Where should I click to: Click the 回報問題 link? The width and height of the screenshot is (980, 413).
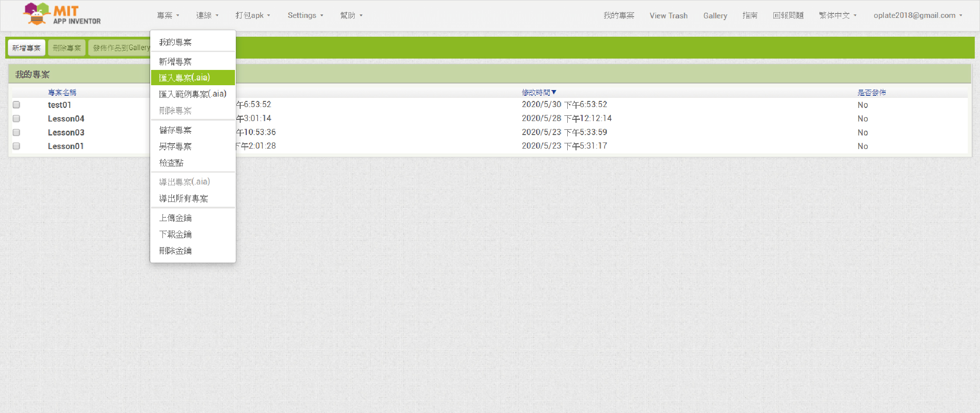[x=788, y=15]
